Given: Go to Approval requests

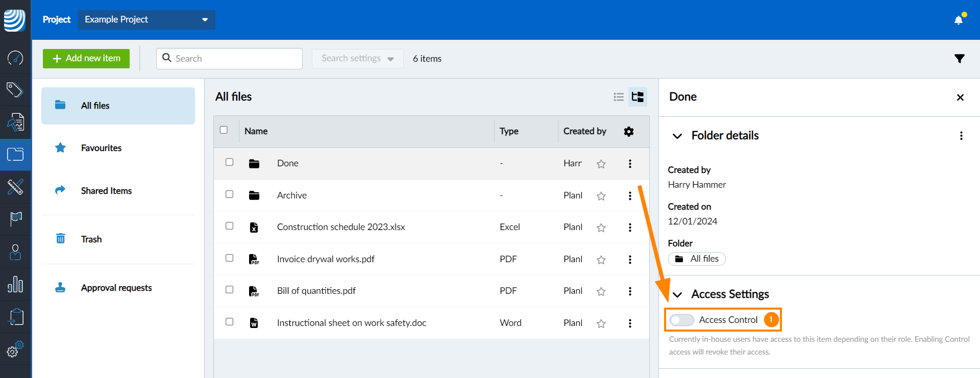Looking at the screenshot, I should pyautogui.click(x=116, y=288).
